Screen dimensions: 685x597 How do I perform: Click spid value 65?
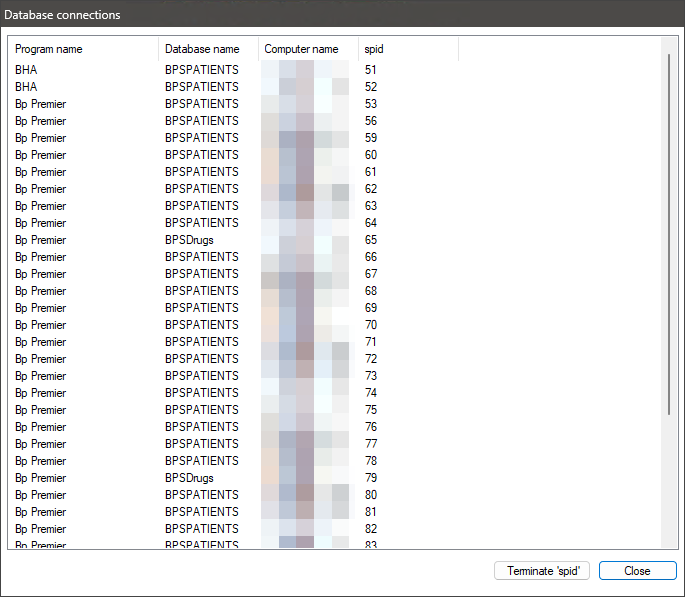tap(370, 240)
